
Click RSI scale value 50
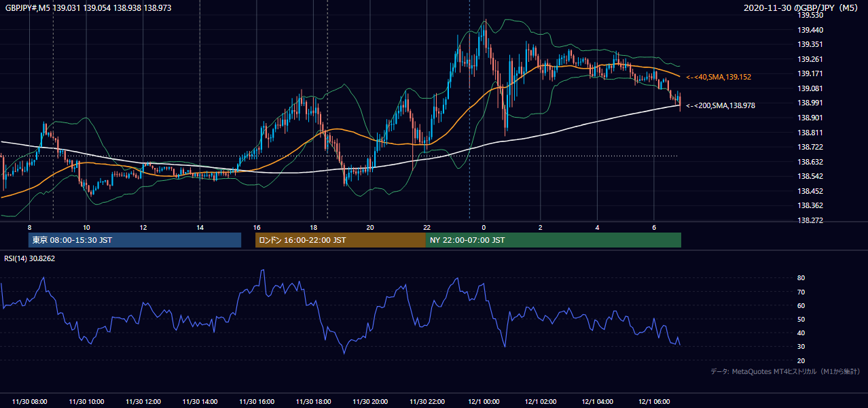coord(801,319)
